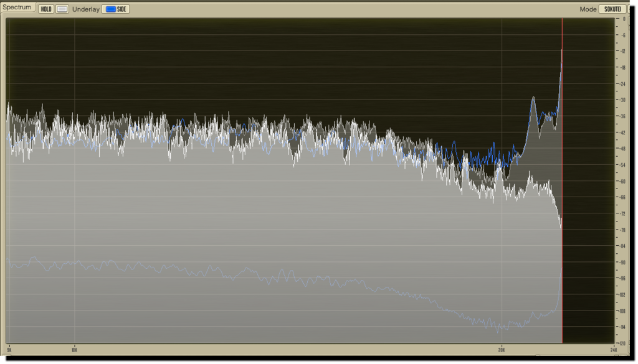Viewport: 638px width, 364px height.
Task: Click the -72 dB scale label
Action: [x=623, y=213]
